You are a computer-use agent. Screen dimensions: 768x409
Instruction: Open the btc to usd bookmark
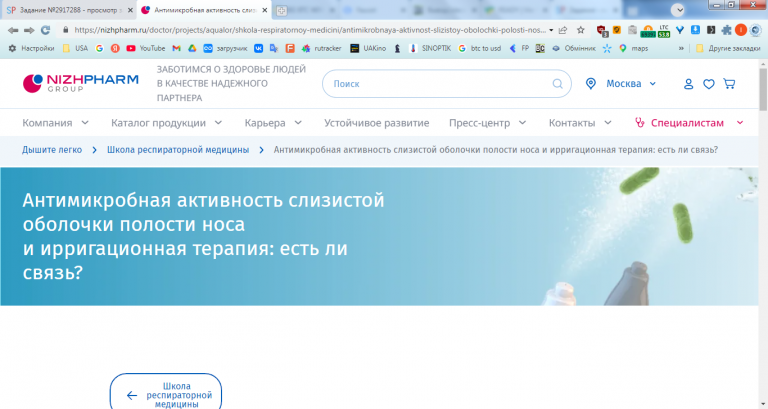(x=480, y=48)
